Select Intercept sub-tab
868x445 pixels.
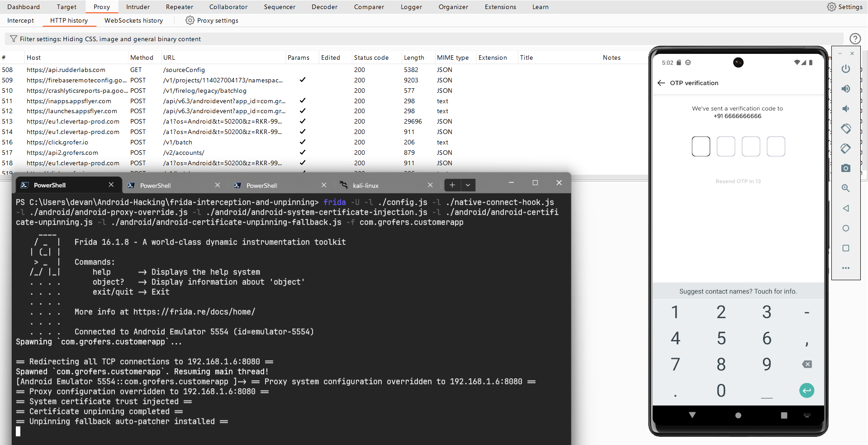click(x=20, y=20)
